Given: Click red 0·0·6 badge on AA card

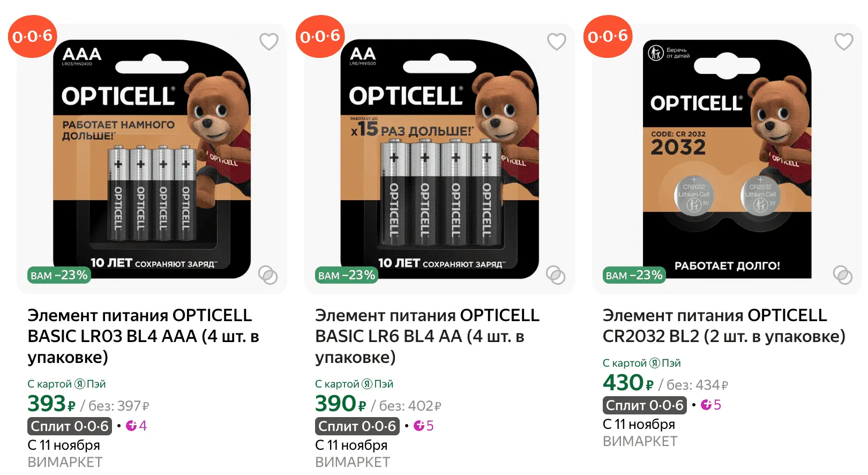Looking at the screenshot, I should coord(320,36).
